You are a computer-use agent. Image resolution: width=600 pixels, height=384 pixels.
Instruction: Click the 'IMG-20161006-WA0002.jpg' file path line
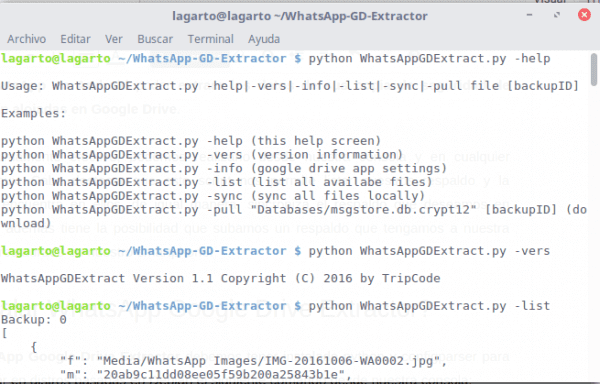[x=253, y=361]
